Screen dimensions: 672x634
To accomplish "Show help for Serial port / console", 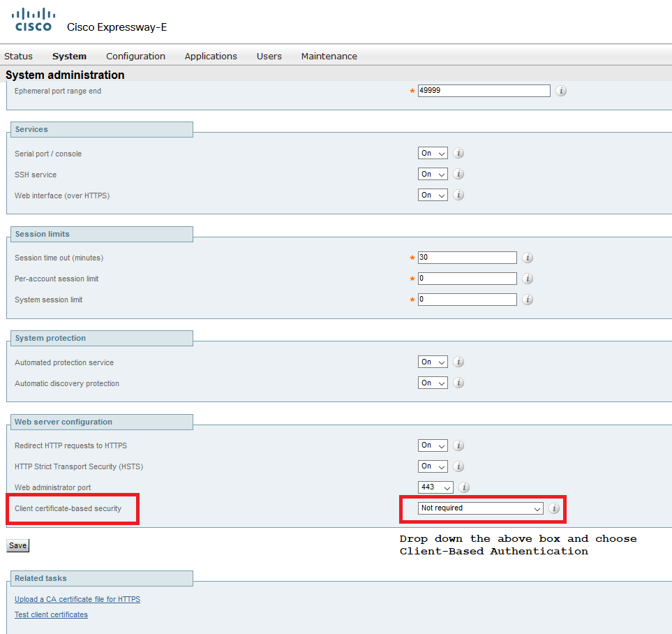I will point(458,153).
